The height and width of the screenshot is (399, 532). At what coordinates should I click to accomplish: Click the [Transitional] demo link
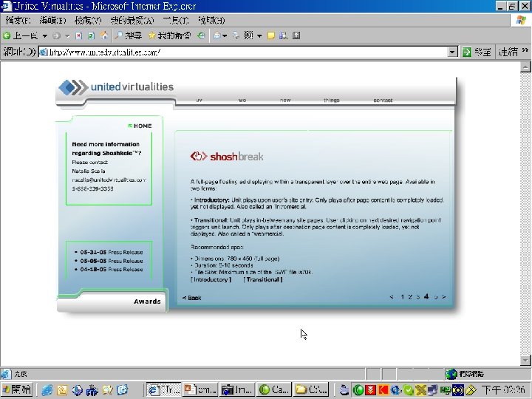click(263, 279)
